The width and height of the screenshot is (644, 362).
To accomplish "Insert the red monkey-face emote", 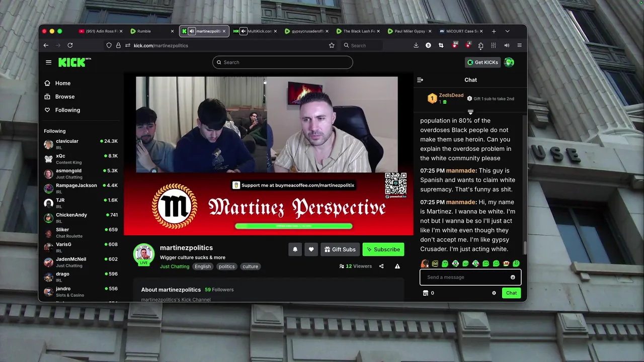I will tap(506, 263).
